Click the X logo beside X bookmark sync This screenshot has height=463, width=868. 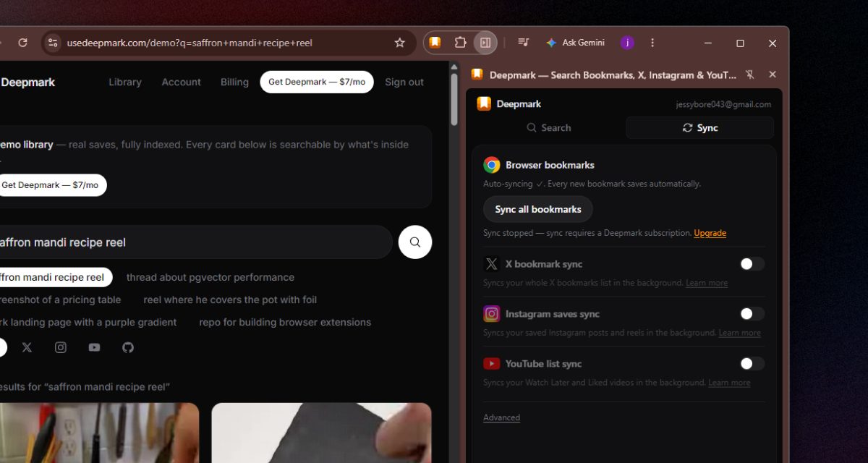point(492,264)
